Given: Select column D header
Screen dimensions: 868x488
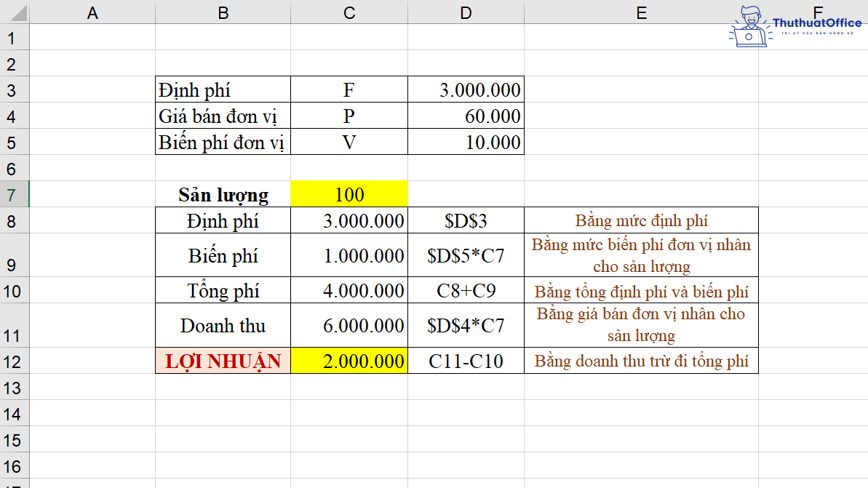Looking at the screenshot, I should click(464, 10).
